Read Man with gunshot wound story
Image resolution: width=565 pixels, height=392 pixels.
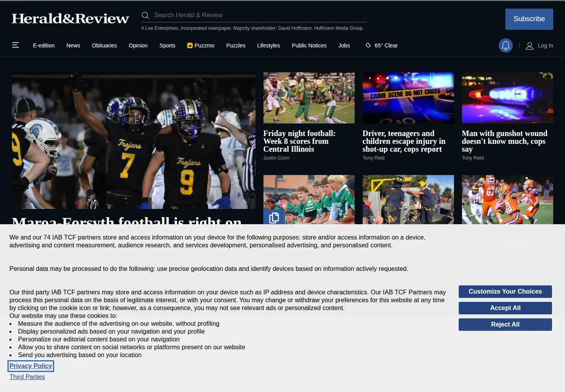pyautogui.click(x=505, y=141)
